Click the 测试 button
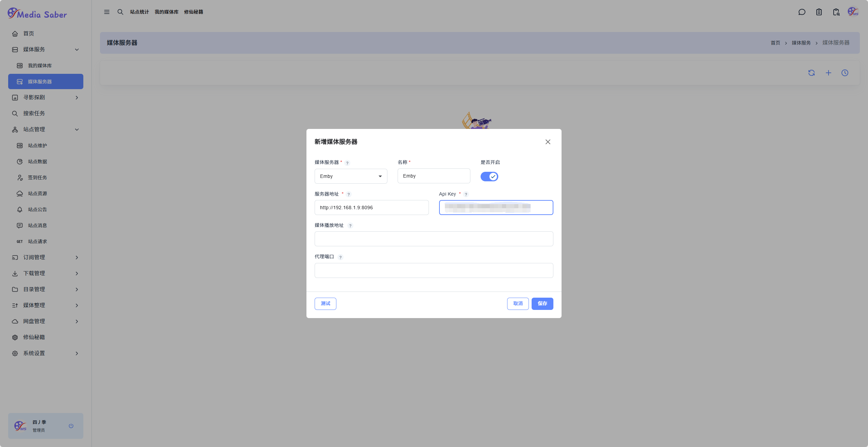 coord(325,304)
